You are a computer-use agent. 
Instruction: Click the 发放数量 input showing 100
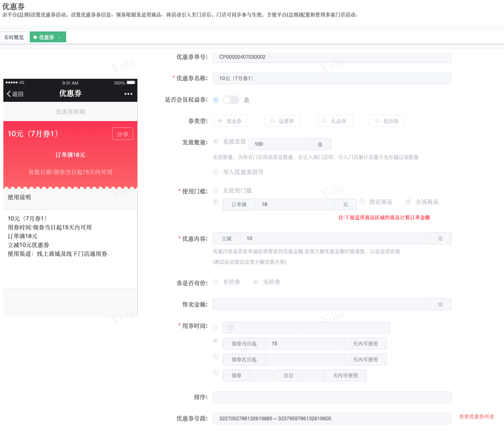[278, 144]
